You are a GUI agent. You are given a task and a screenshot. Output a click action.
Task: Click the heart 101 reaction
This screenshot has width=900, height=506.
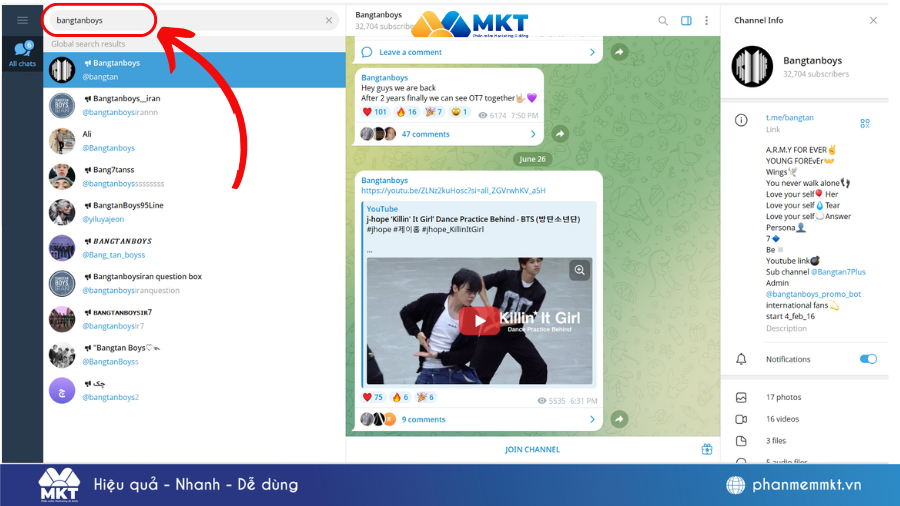[375, 112]
